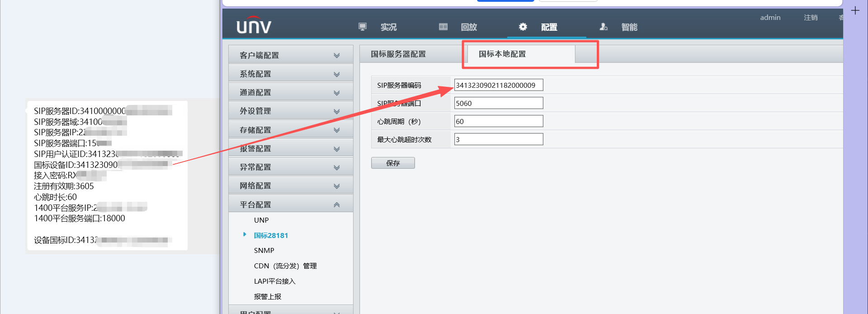The height and width of the screenshot is (314, 868).
Task: Expand the 系统配置 section
Action: point(290,74)
